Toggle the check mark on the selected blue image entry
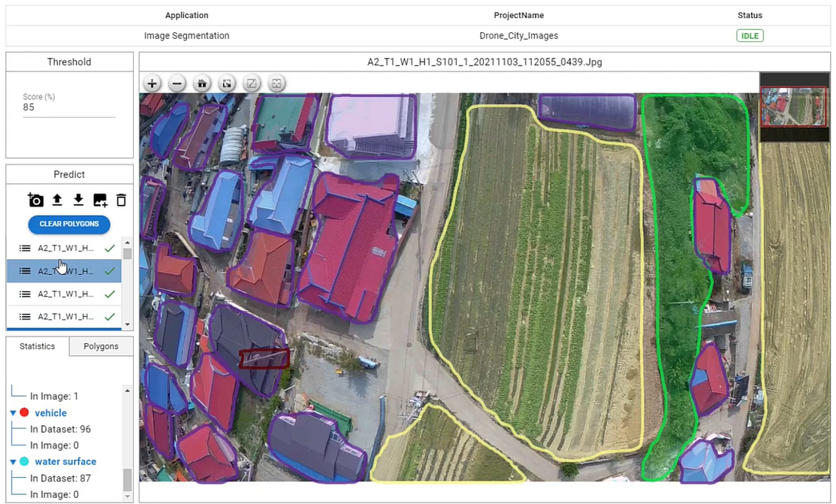Viewport: 836px width, 504px height. click(110, 270)
